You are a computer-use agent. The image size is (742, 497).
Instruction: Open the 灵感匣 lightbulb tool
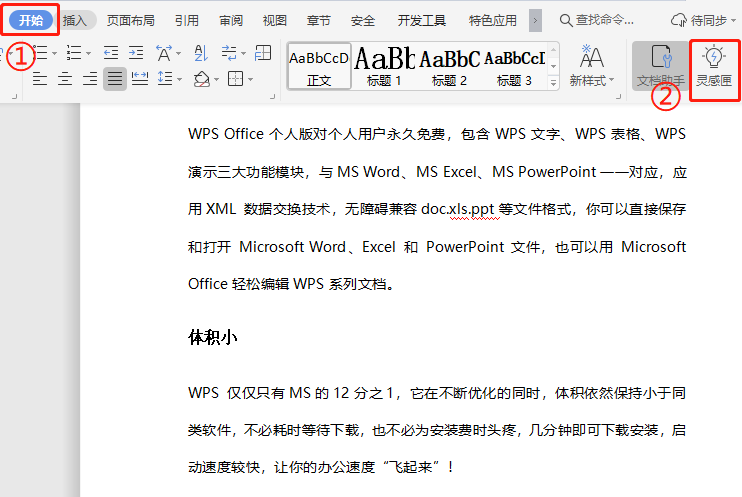(714, 65)
